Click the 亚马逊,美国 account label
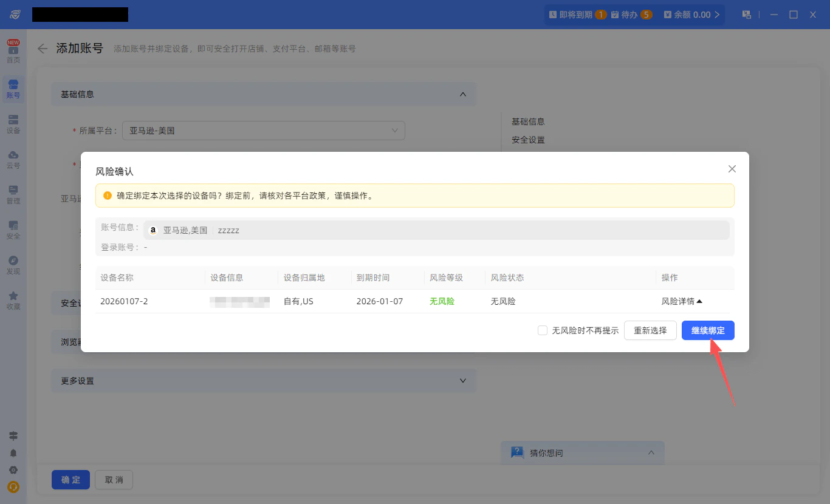 pyautogui.click(x=185, y=231)
